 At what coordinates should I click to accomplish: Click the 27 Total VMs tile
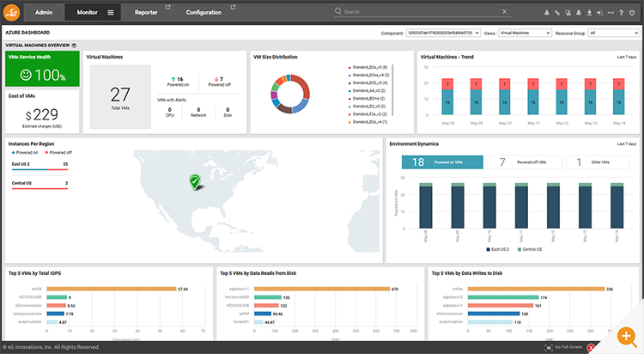point(120,97)
